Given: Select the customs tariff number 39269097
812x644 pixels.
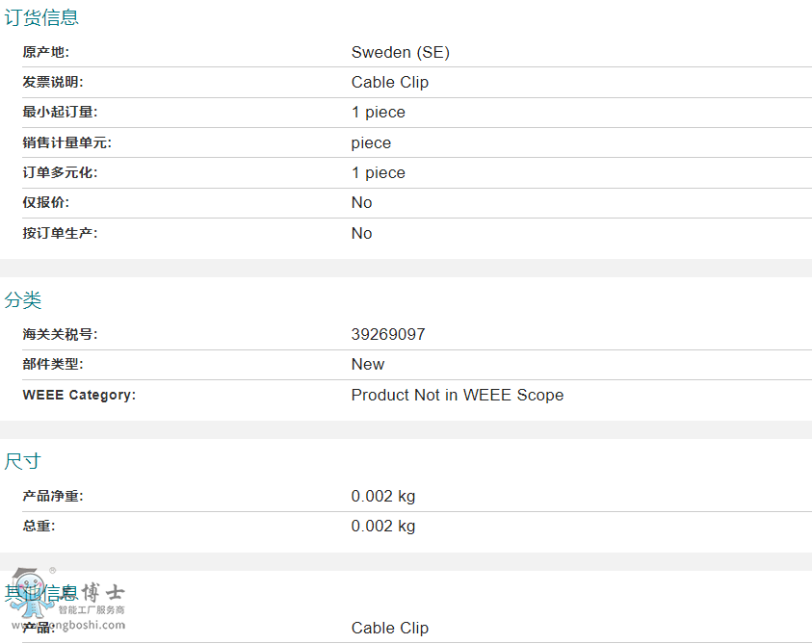Looking at the screenshot, I should click(388, 334).
